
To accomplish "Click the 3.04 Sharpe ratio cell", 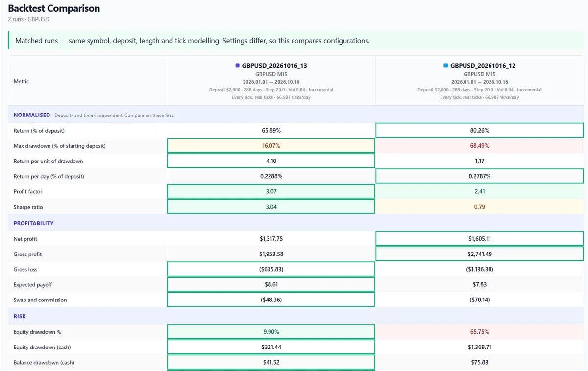I will click(x=271, y=207).
